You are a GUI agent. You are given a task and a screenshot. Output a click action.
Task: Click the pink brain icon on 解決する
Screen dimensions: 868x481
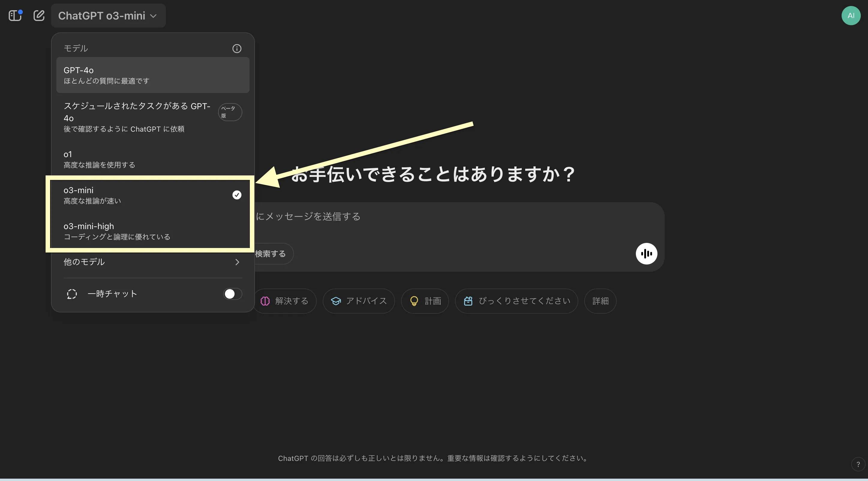click(265, 301)
